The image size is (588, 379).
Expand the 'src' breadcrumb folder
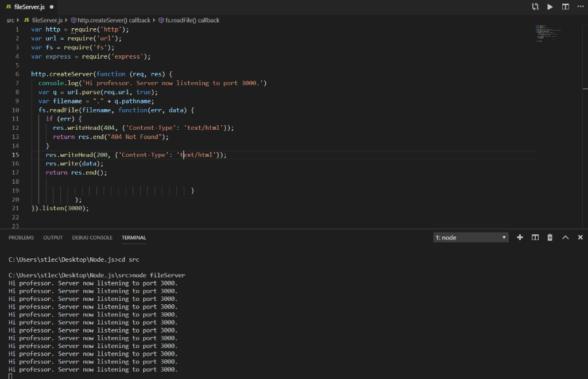pos(10,20)
